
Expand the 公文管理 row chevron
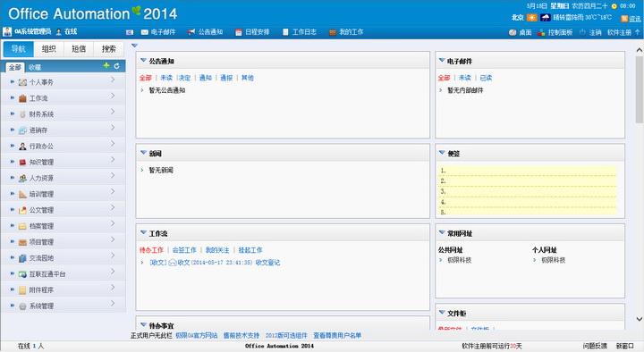point(113,208)
